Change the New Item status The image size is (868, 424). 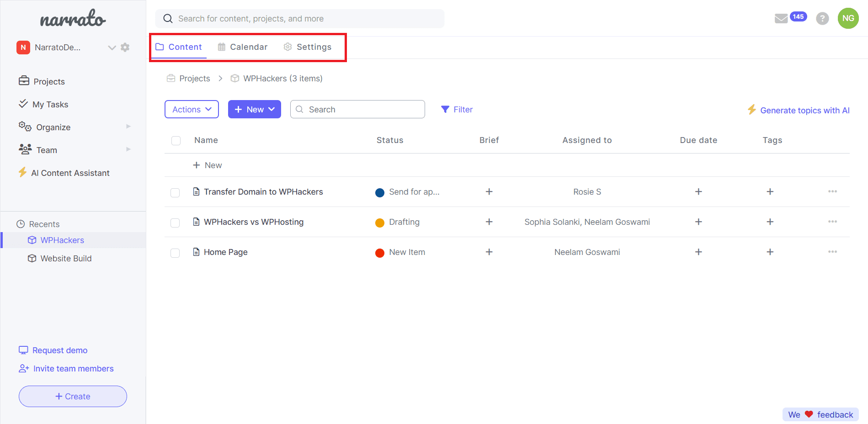pyautogui.click(x=400, y=252)
